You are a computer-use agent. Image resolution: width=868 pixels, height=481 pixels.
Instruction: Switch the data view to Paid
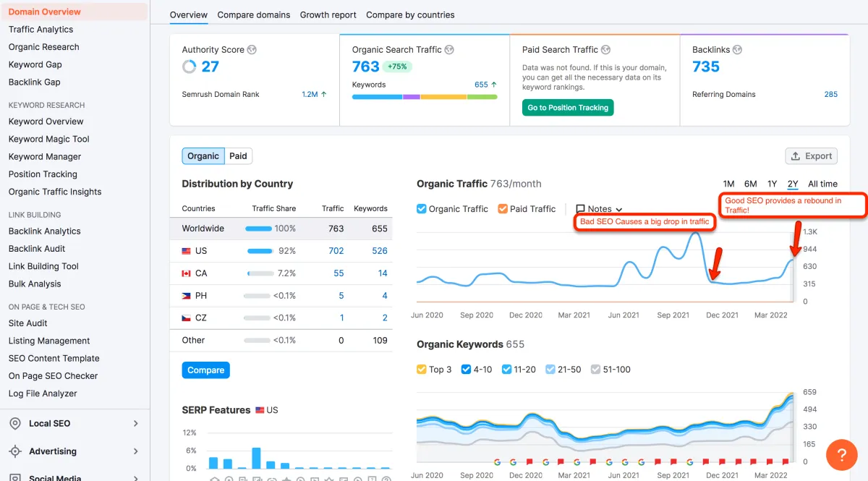coord(238,156)
